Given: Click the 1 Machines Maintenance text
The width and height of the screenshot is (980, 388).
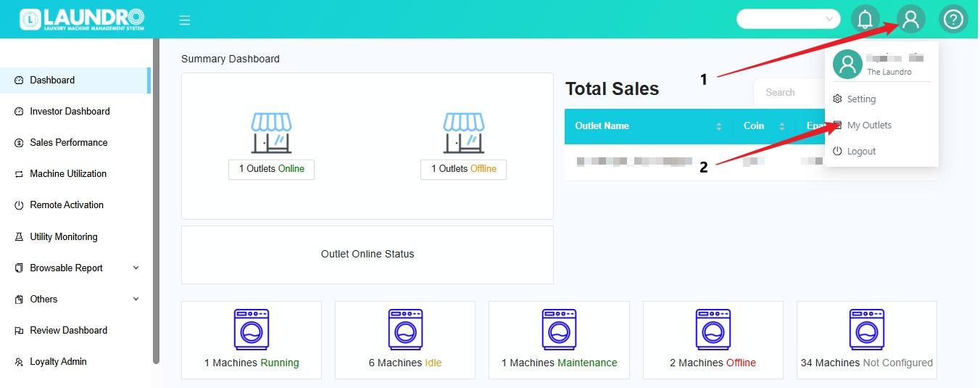Looking at the screenshot, I should point(559,363).
